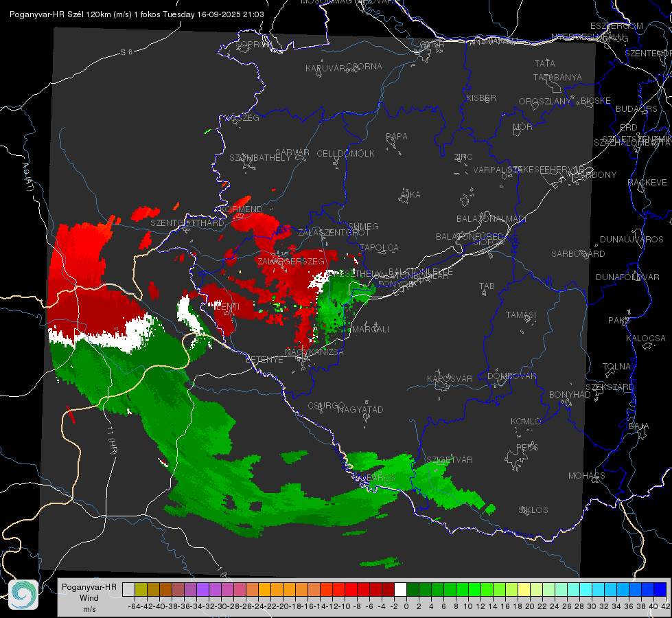The image size is (672, 618).
Task: Click the SÁRVÁR label
Action: point(292,152)
